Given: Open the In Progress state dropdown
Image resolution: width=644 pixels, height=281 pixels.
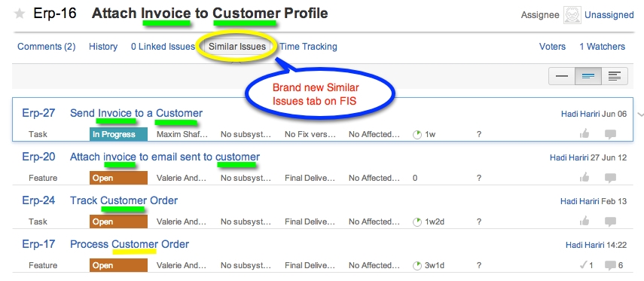Looking at the screenshot, I should [119, 134].
